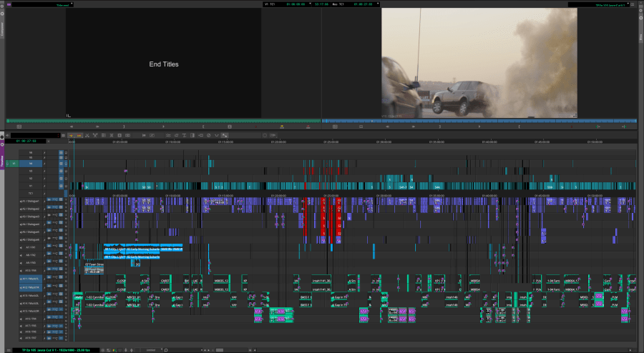Toggle the V4 record track selector
Image resolution: width=644 pixels, height=353 pixels.
[31, 164]
